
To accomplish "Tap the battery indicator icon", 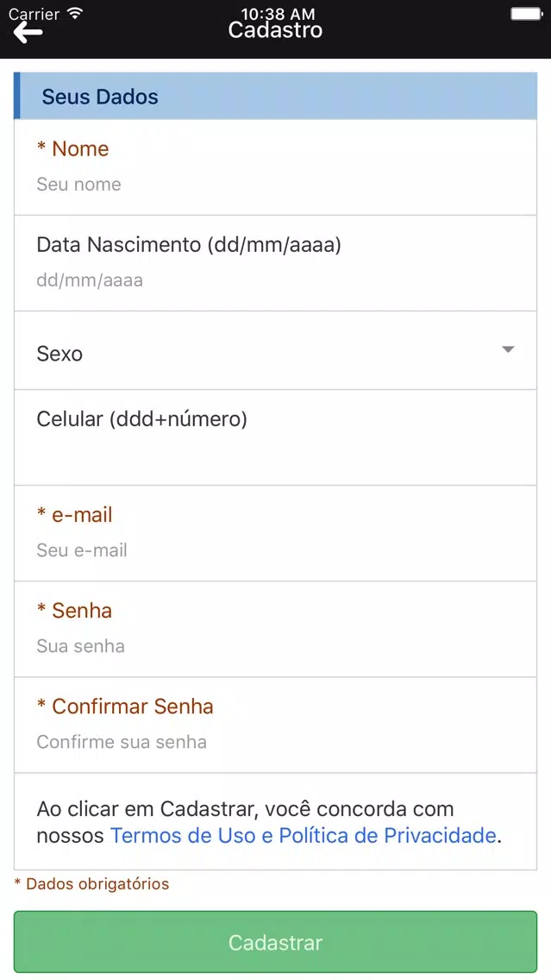I will [525, 13].
